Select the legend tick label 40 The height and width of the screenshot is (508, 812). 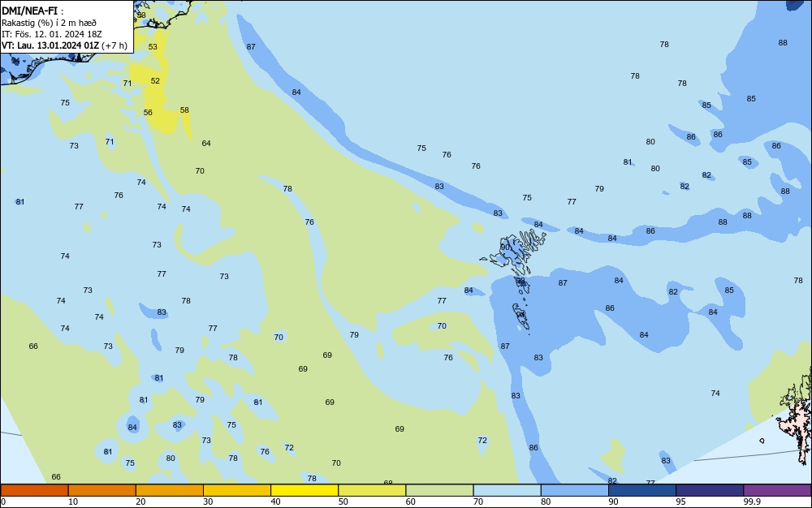(x=275, y=502)
